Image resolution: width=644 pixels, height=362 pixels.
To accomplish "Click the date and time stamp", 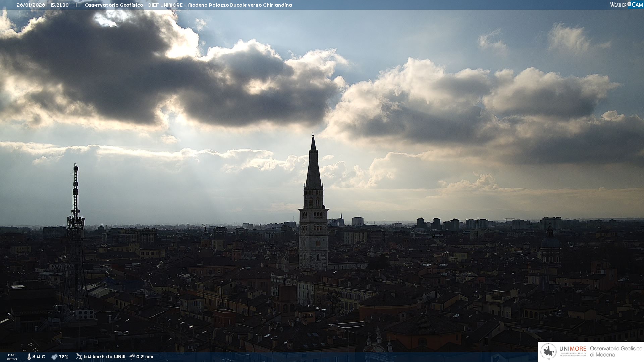I will [43, 5].
